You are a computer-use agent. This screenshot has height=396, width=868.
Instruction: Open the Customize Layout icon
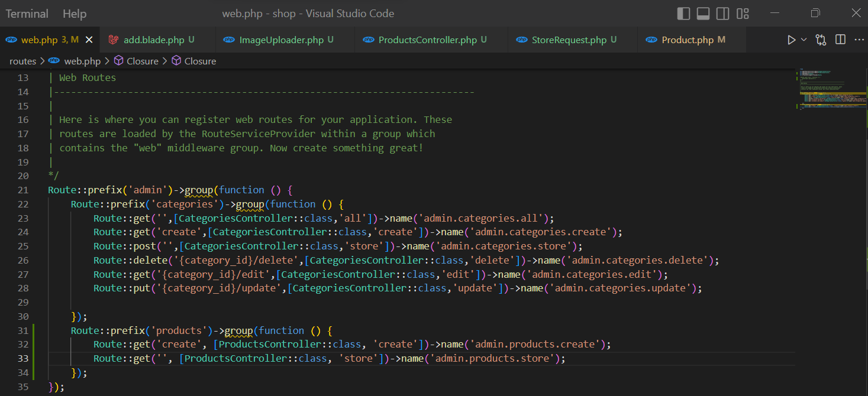(x=743, y=13)
